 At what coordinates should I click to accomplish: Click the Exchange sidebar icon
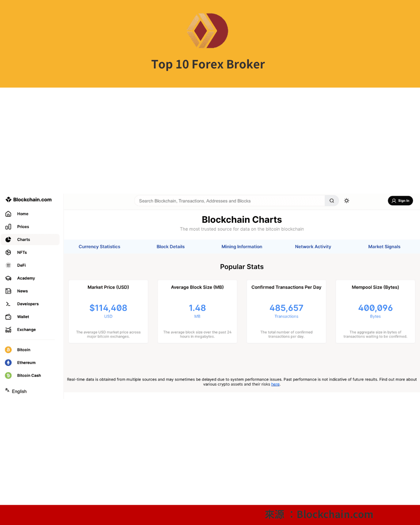[x=9, y=329]
